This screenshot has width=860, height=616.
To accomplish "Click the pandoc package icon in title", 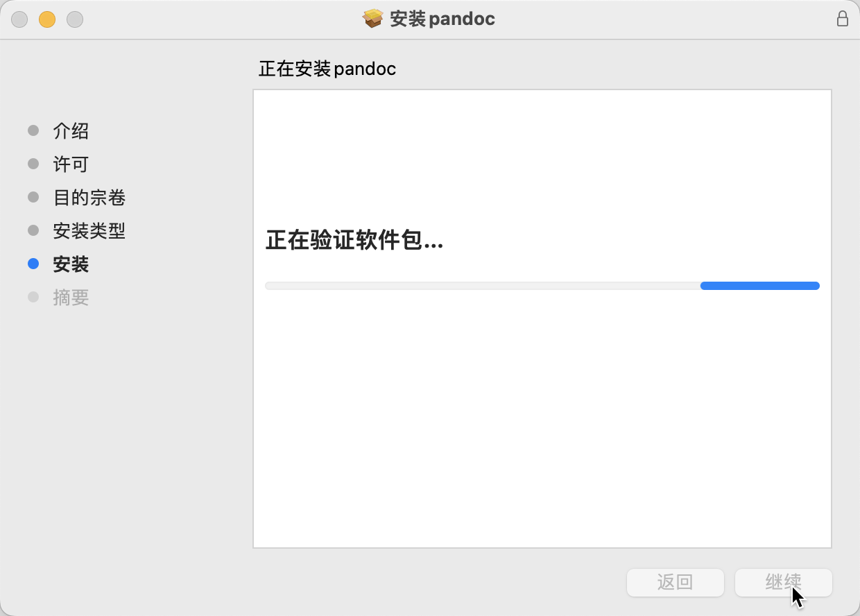I will tap(373, 19).
